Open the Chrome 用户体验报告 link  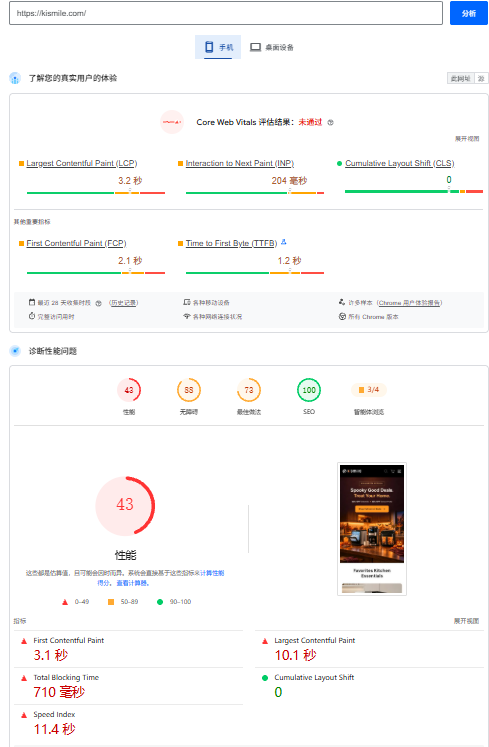[x=409, y=303]
